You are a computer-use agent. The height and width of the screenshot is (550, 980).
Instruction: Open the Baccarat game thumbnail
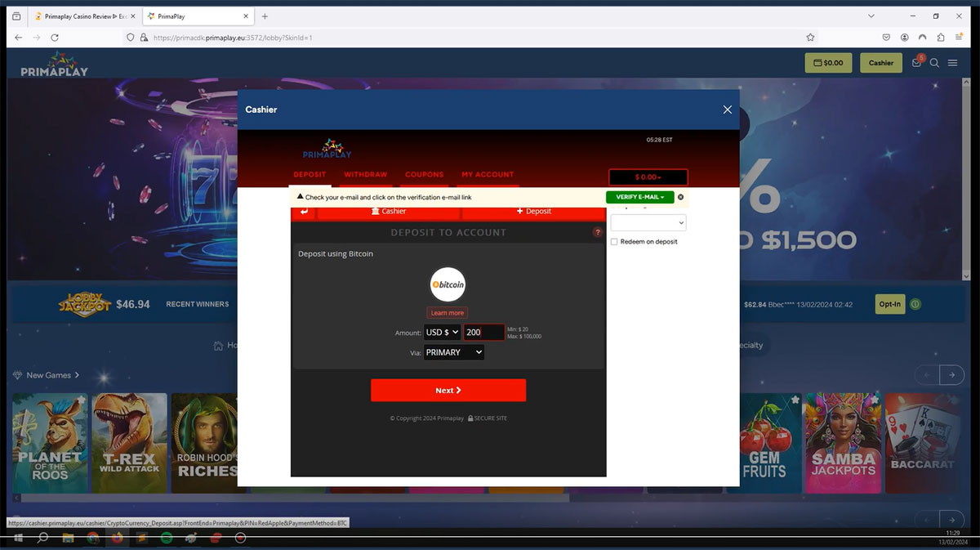coord(921,442)
